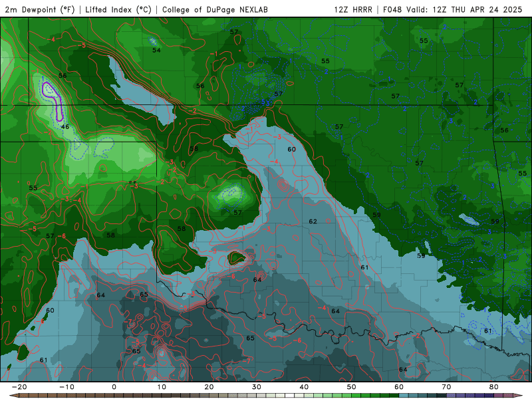Click the '2m Dewpoint (°F)' title text

coord(40,10)
